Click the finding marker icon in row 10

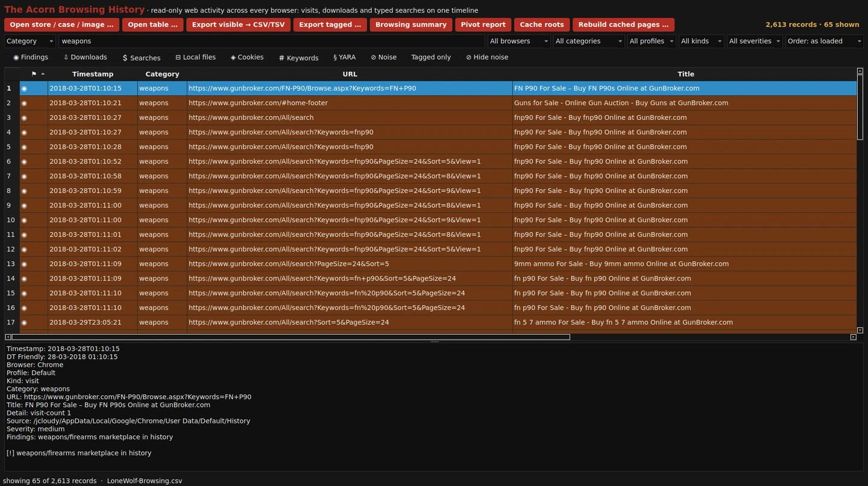pos(24,220)
